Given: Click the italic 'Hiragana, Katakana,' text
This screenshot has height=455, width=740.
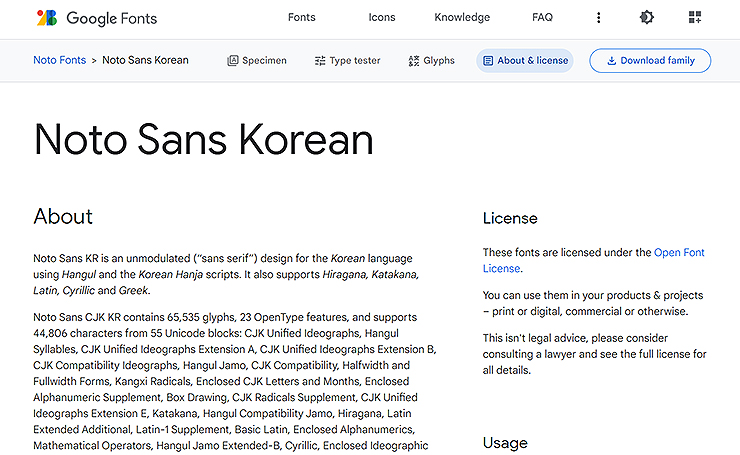Looking at the screenshot, I should [370, 274].
